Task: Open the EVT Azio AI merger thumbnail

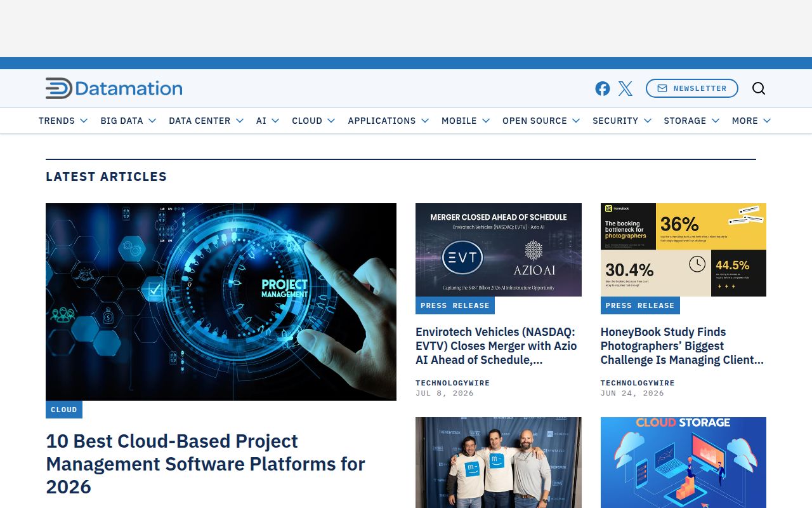Action: (x=499, y=250)
